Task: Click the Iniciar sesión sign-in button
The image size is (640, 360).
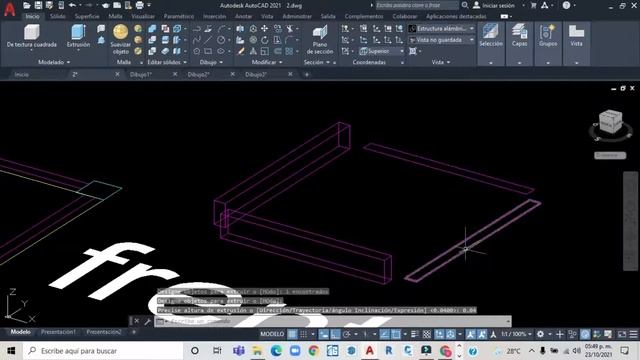Action: [494, 5]
